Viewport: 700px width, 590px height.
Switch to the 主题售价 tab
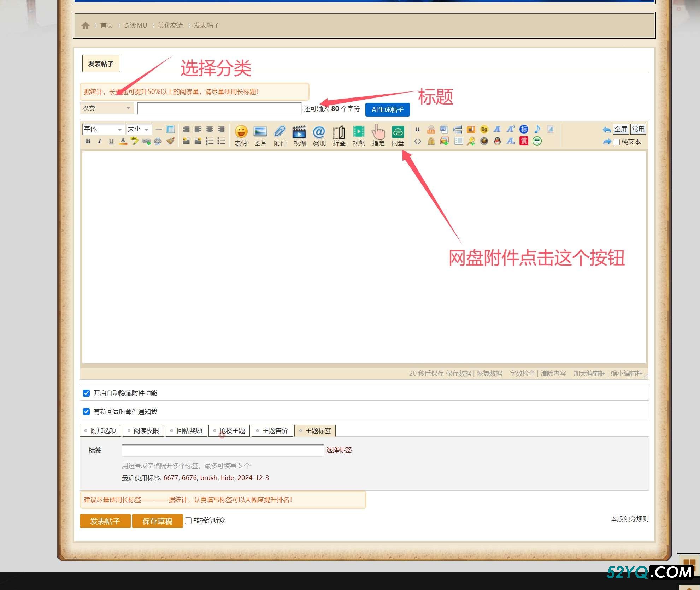click(x=272, y=430)
